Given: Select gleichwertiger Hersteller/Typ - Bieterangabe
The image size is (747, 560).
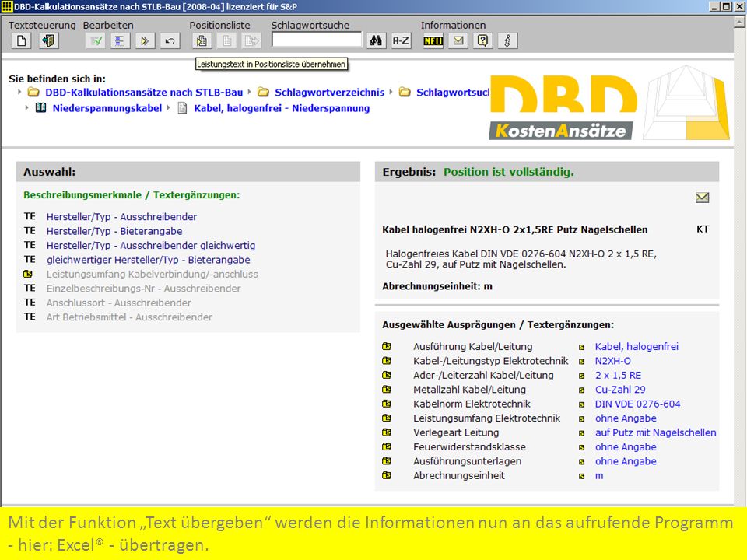Looking at the screenshot, I should [148, 260].
